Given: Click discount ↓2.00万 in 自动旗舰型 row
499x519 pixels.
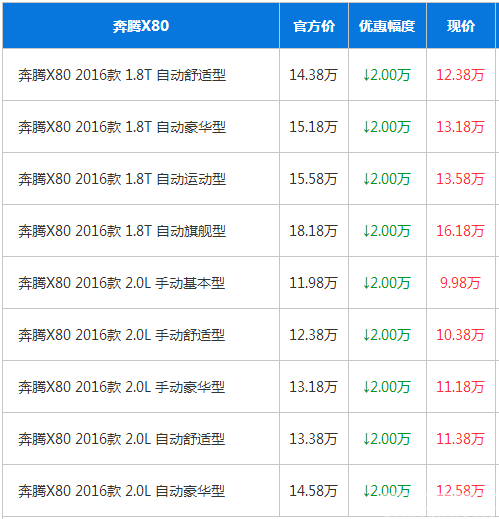Looking at the screenshot, I should pos(387,231).
